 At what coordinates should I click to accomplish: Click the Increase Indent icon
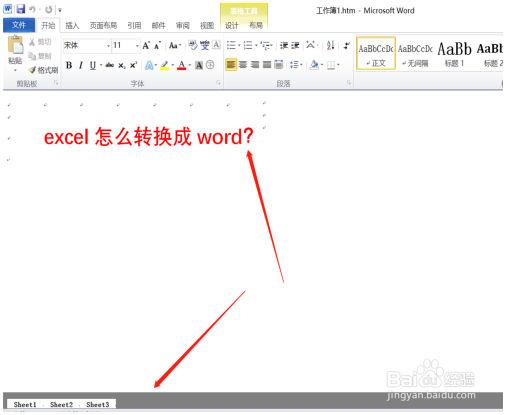click(295, 45)
